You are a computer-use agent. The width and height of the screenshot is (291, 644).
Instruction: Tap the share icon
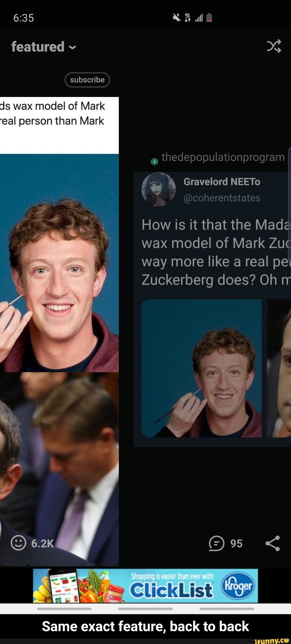click(273, 543)
